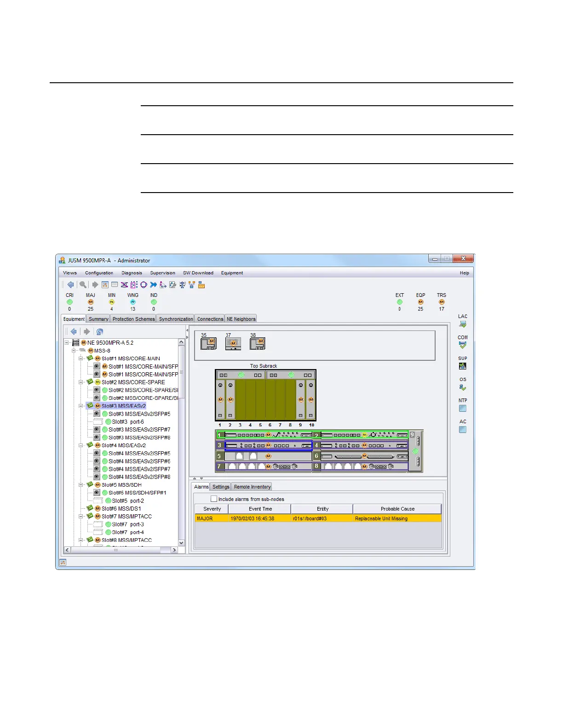Open the Views menu

[x=70, y=273]
